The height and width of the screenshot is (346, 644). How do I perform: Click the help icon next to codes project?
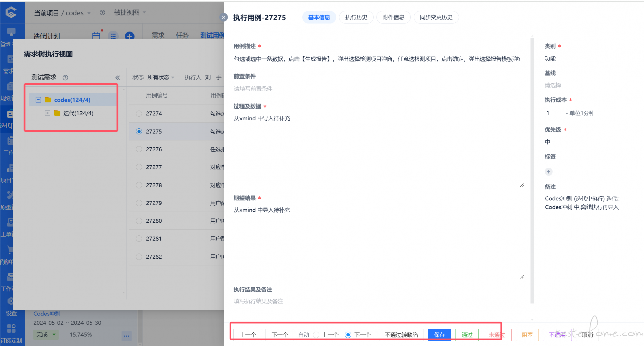pos(102,13)
